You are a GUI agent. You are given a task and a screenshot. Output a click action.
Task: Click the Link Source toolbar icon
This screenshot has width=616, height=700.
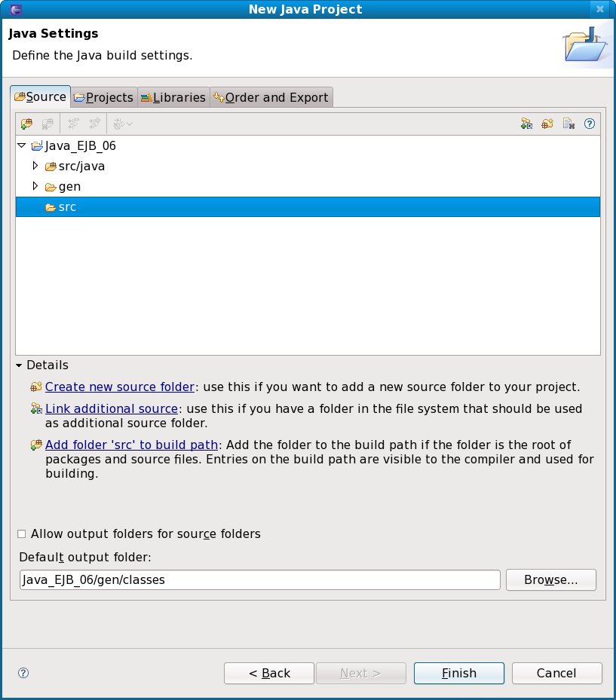[527, 124]
